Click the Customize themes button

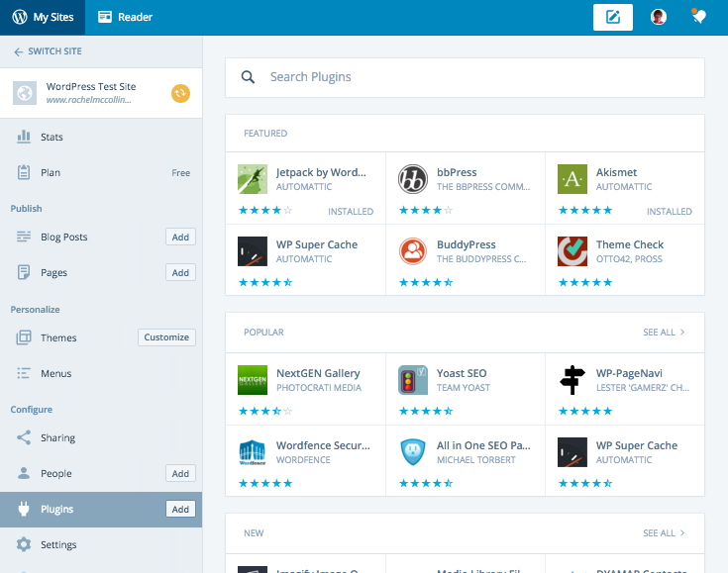click(166, 337)
